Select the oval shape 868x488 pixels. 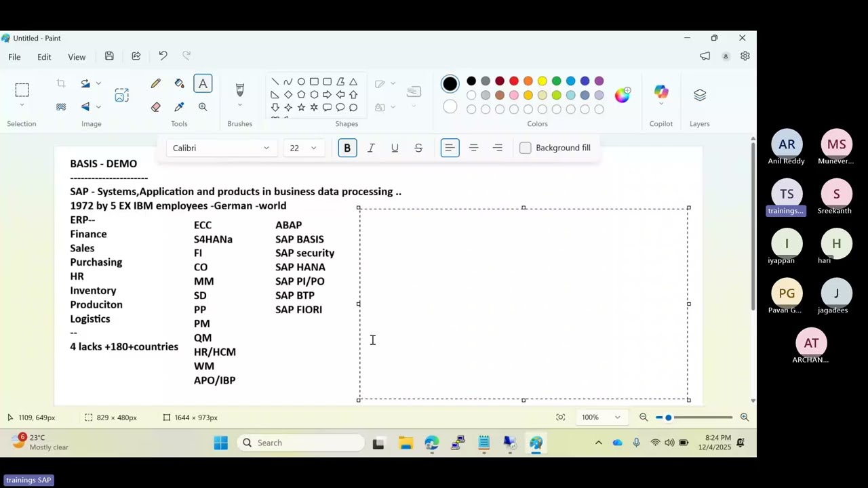(301, 81)
